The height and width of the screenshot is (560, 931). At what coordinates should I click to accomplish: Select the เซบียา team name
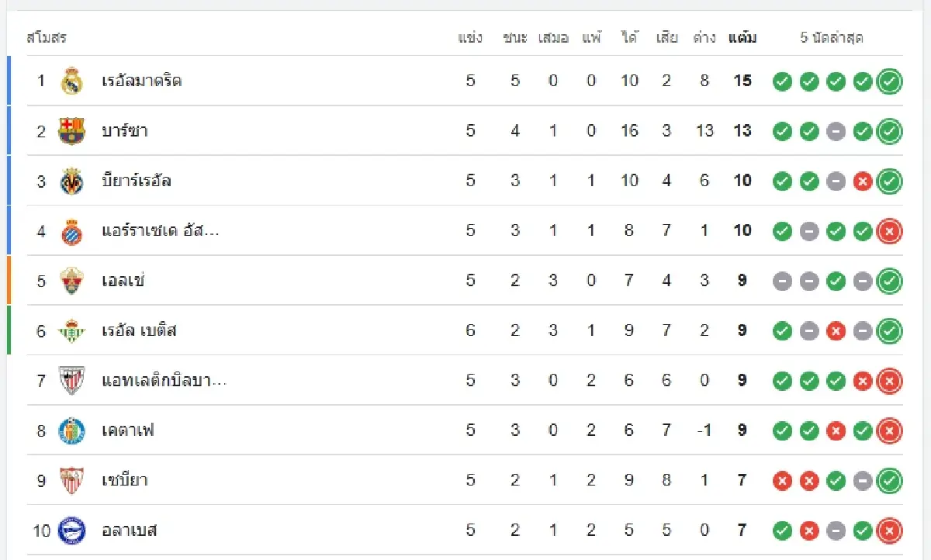pos(125,481)
